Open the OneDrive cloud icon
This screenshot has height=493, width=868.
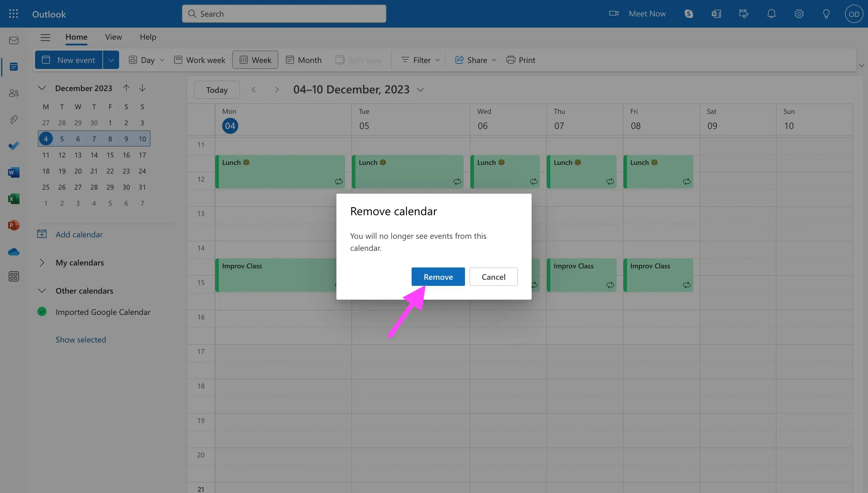13,252
